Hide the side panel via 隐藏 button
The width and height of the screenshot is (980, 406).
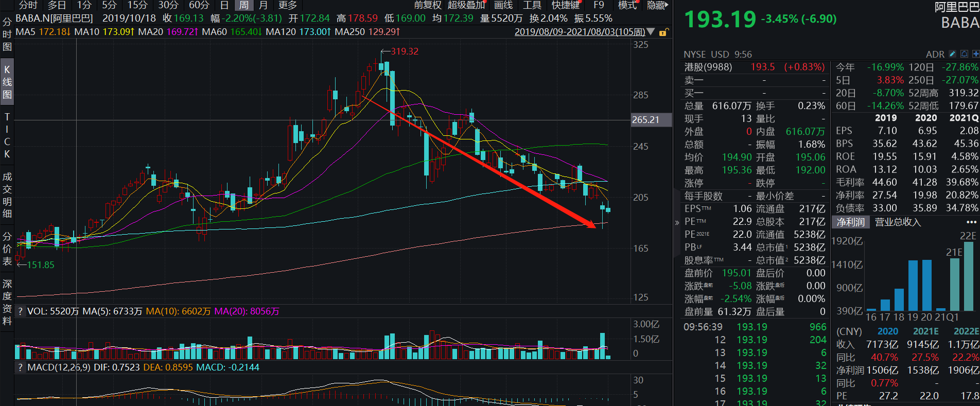point(657,5)
